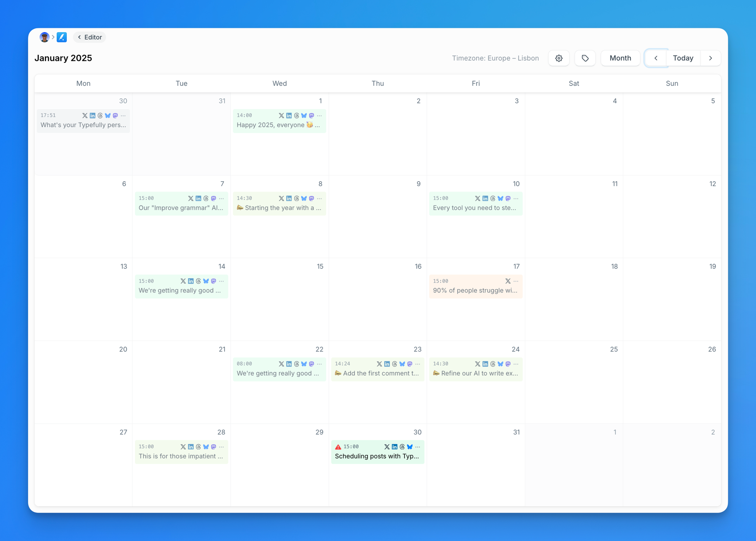Click the tag icon next to settings
Image resolution: width=756 pixels, height=541 pixels.
pyautogui.click(x=585, y=58)
